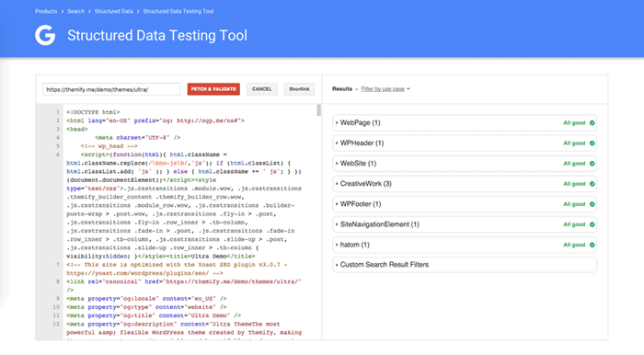Click the og:locale meta code line

146,298
